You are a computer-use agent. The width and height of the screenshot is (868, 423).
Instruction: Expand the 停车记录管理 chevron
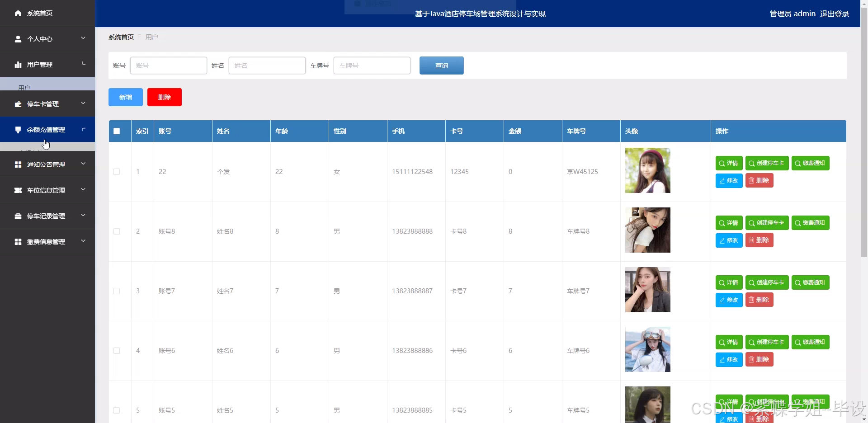click(83, 215)
